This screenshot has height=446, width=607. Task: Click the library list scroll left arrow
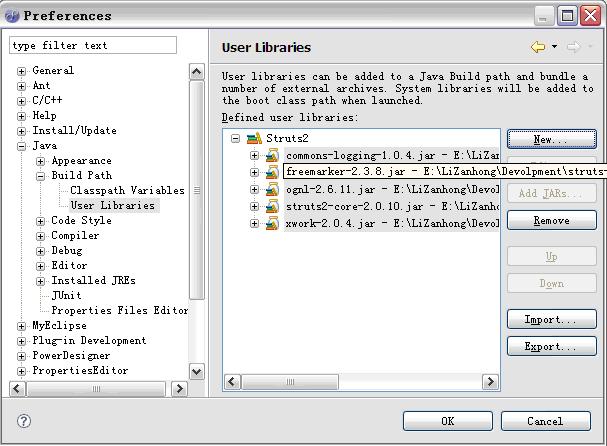click(x=232, y=382)
